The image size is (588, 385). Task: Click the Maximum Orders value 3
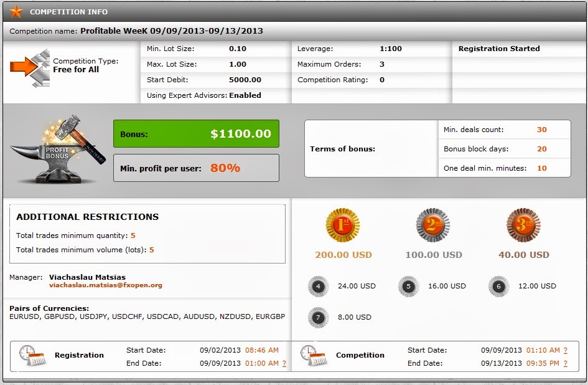pos(382,64)
